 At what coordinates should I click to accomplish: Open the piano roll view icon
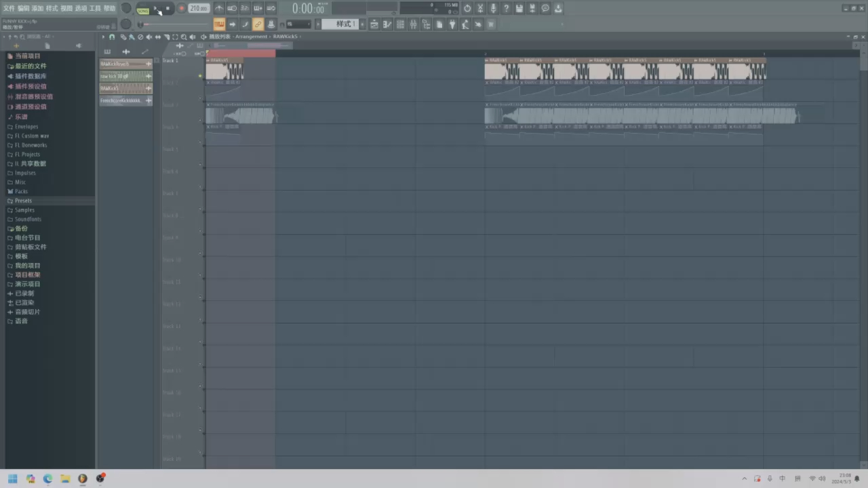pyautogui.click(x=388, y=24)
